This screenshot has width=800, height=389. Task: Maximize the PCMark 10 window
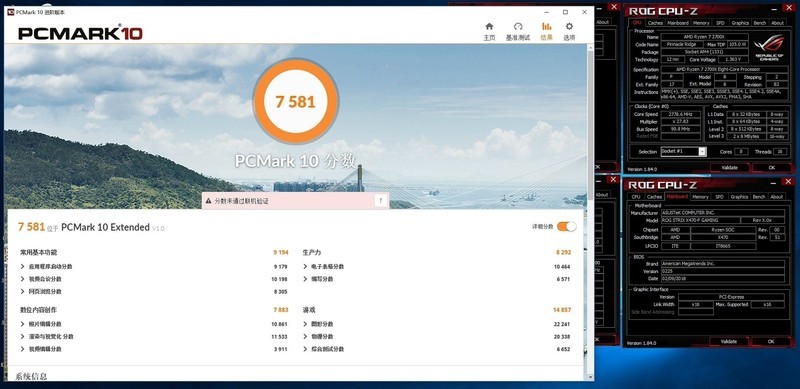click(x=565, y=12)
